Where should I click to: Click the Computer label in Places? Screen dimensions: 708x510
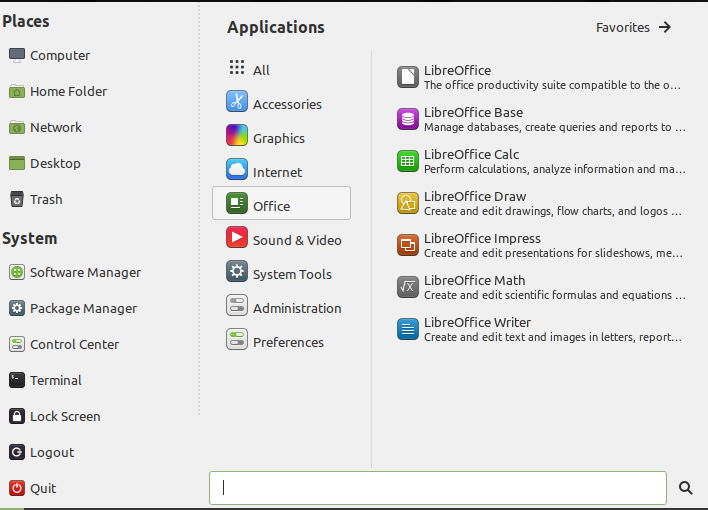coord(60,56)
